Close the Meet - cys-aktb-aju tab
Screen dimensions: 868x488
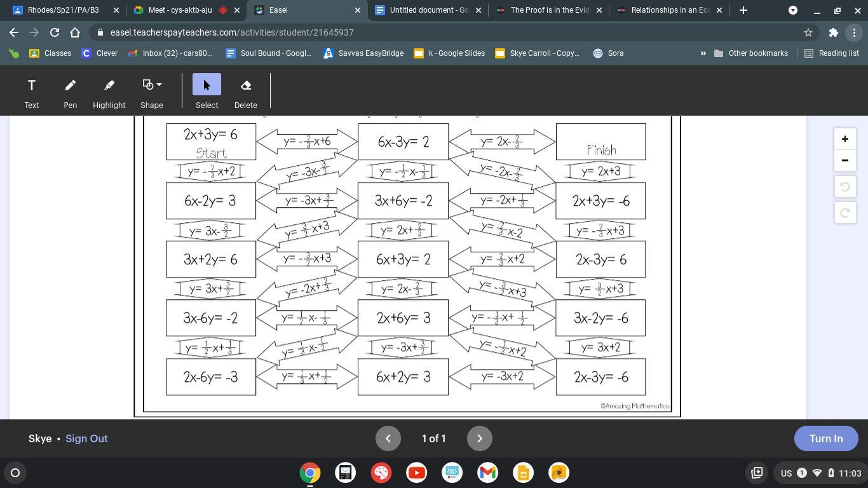[x=236, y=10]
